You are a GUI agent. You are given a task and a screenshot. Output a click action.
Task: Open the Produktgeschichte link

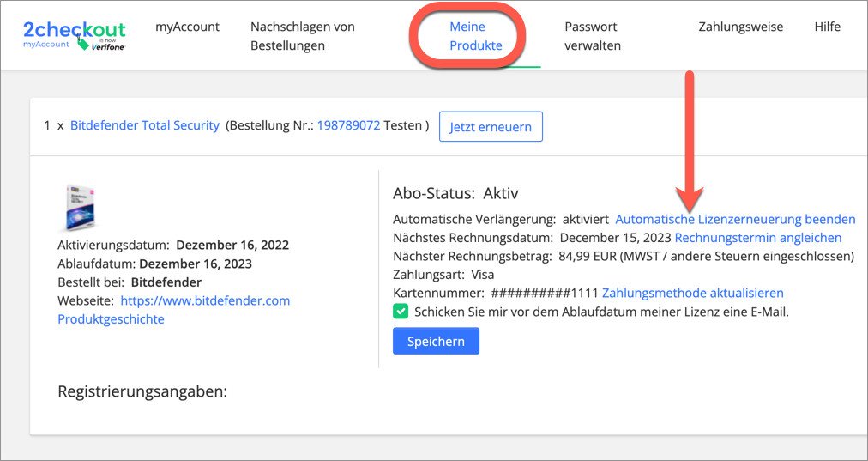(x=111, y=319)
